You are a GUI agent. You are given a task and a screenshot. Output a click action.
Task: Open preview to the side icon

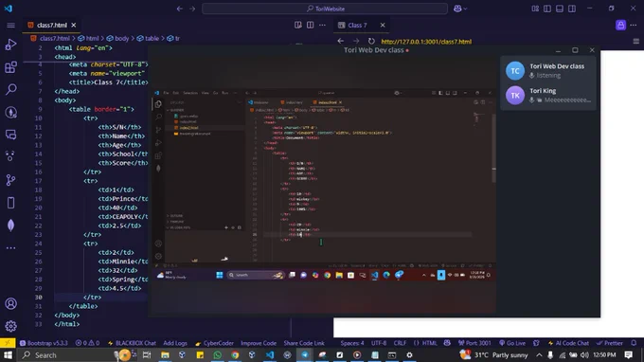click(298, 25)
